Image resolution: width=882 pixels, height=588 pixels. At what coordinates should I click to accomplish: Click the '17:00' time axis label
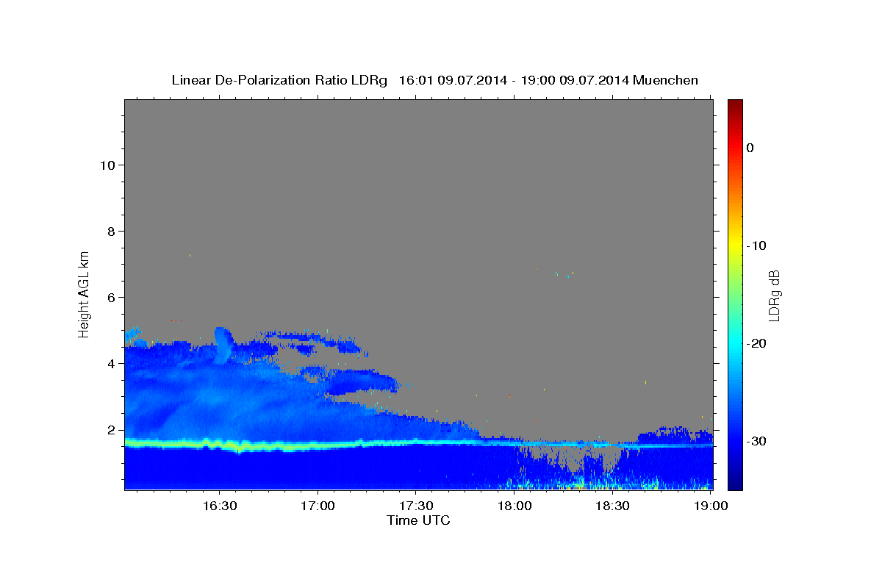[318, 506]
